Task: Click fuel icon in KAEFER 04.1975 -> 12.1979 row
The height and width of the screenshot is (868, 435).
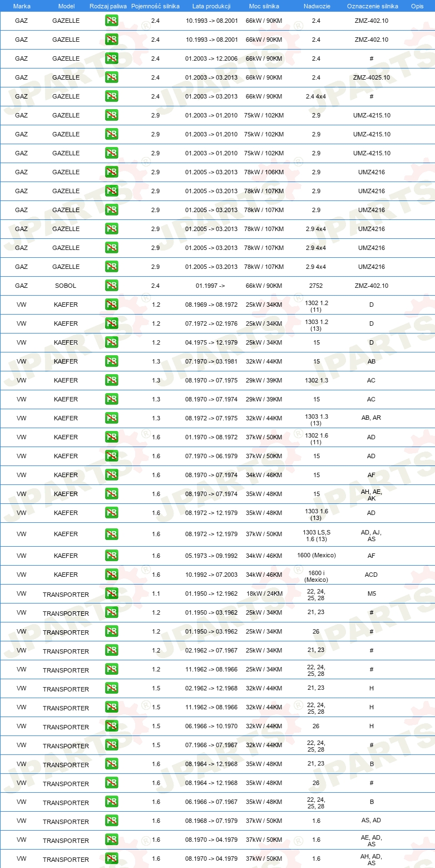Action: 111,342
